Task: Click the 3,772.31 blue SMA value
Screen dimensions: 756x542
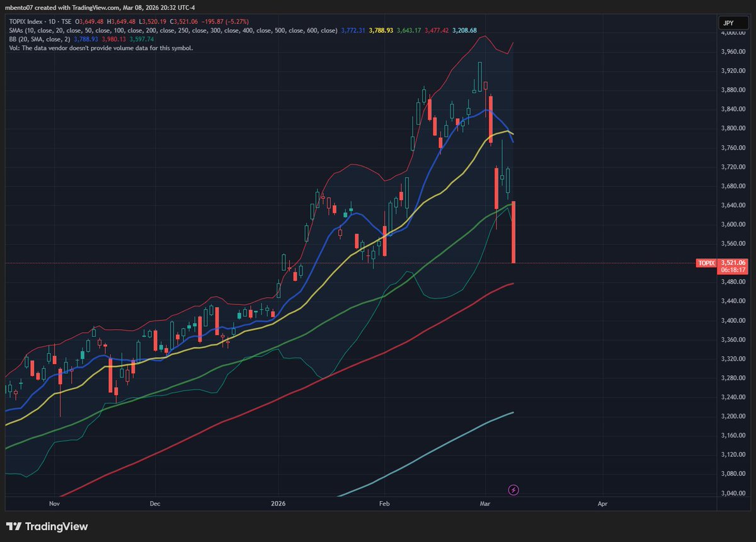Action: tap(352, 30)
